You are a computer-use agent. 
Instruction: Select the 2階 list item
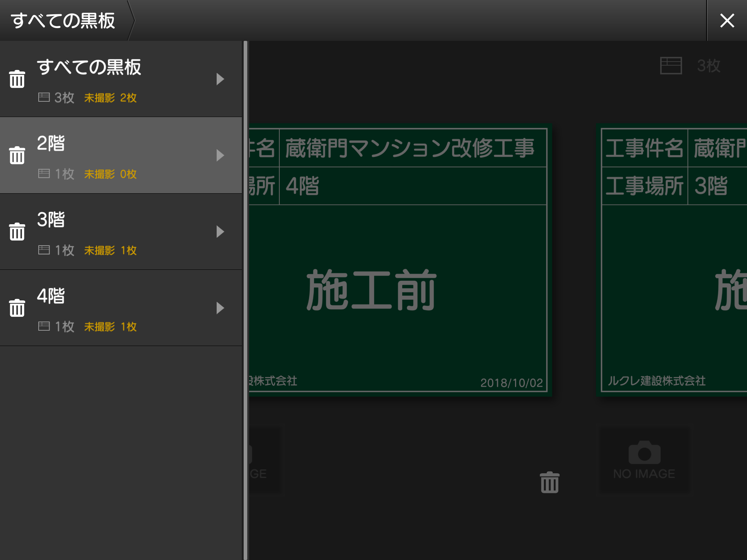120,155
